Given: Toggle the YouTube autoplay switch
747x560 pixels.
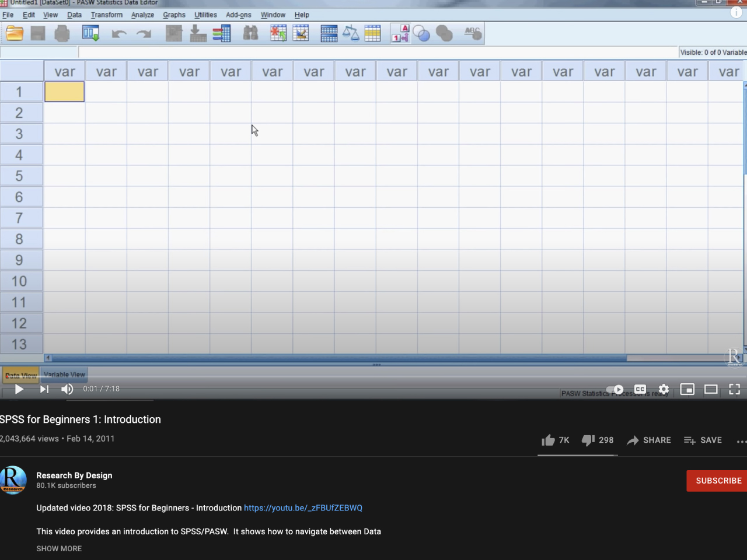Looking at the screenshot, I should pyautogui.click(x=615, y=389).
